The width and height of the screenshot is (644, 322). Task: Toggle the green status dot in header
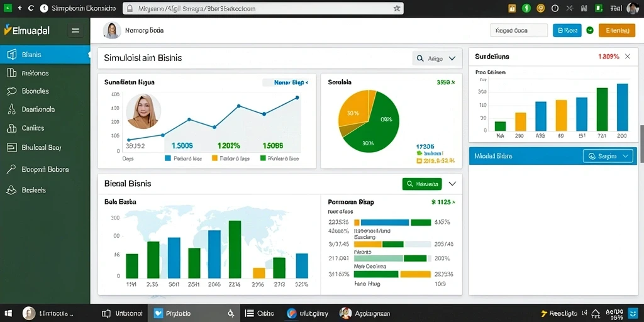[x=590, y=30]
